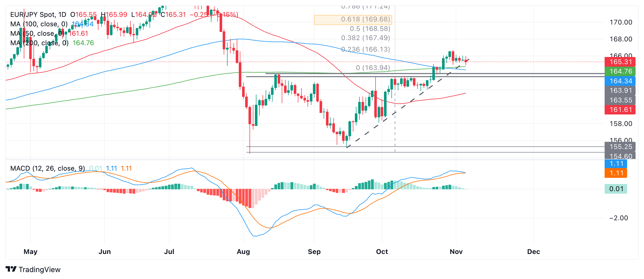Image resolution: width=644 pixels, height=279 pixels.
Task: Select the blue 164.34 price tag
Action: tap(620, 81)
